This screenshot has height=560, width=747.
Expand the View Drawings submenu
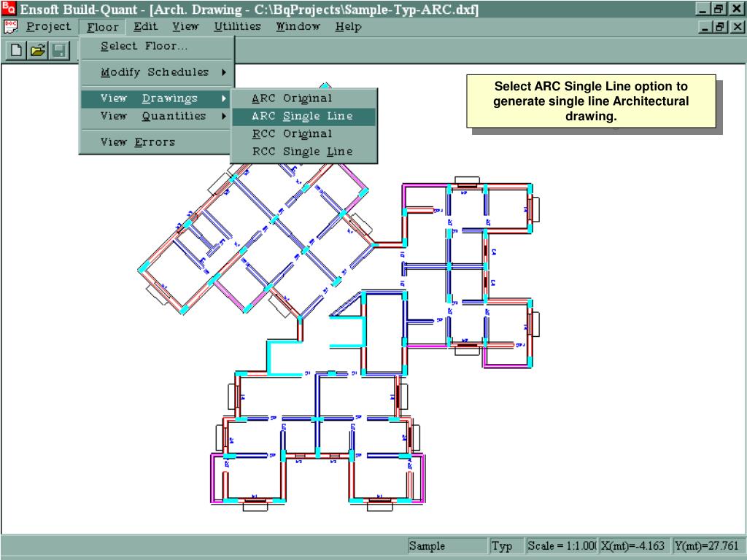[x=156, y=98]
